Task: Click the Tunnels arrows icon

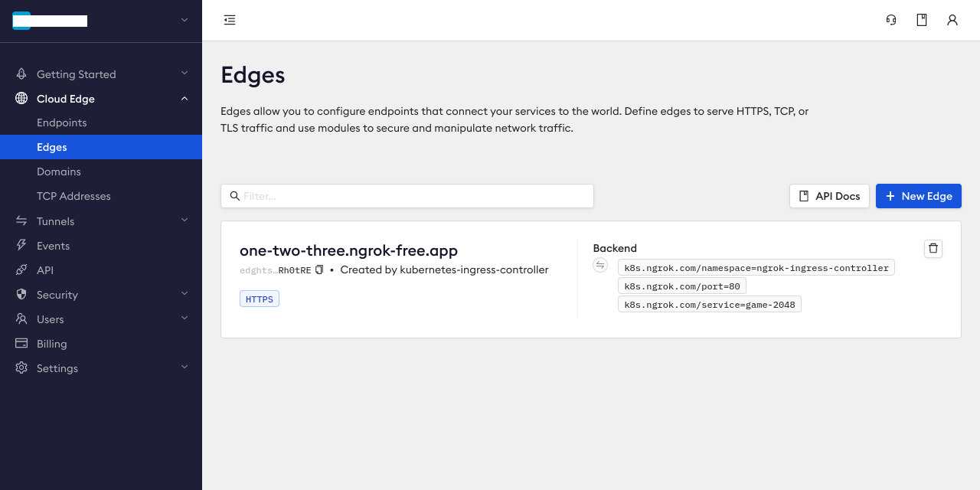Action: 21,221
